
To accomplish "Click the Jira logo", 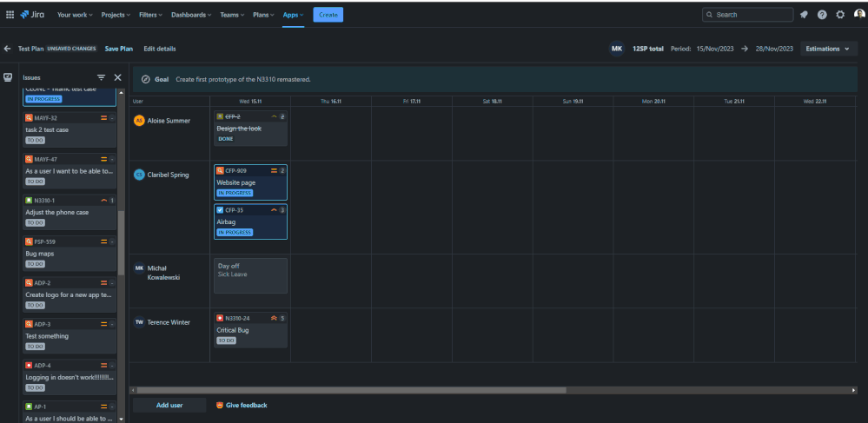I will pyautogui.click(x=32, y=15).
